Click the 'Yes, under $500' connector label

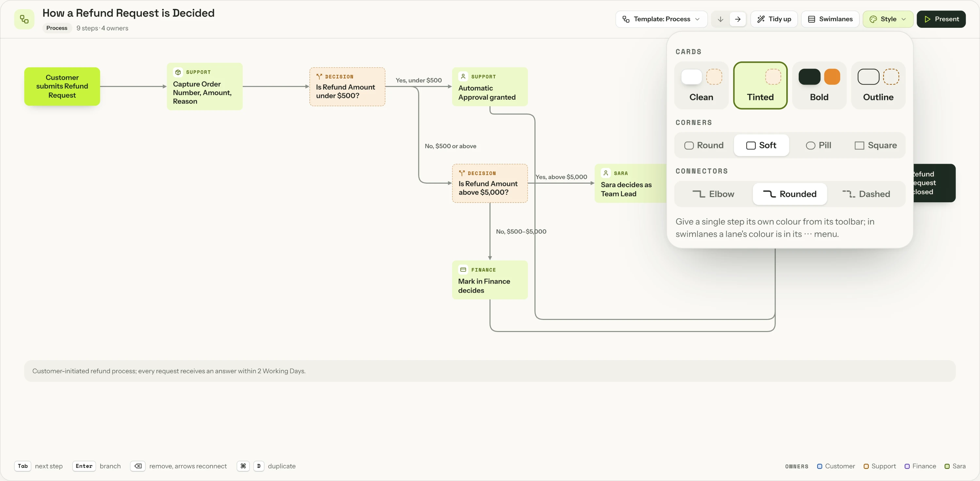[418, 80]
